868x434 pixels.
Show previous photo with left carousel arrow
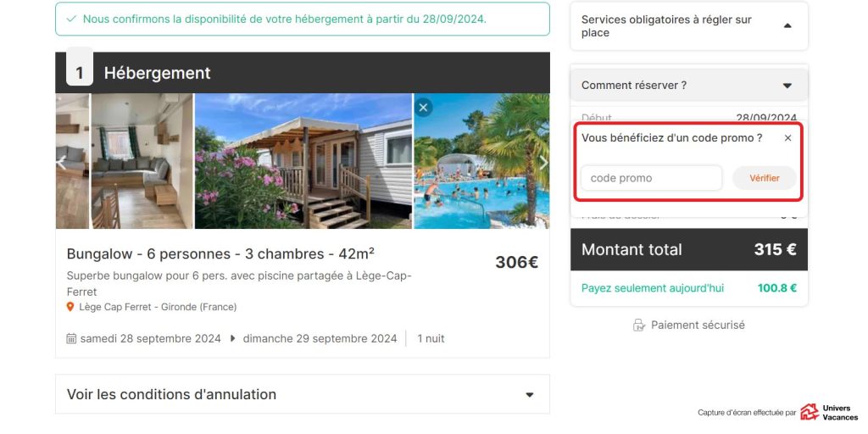(61, 162)
